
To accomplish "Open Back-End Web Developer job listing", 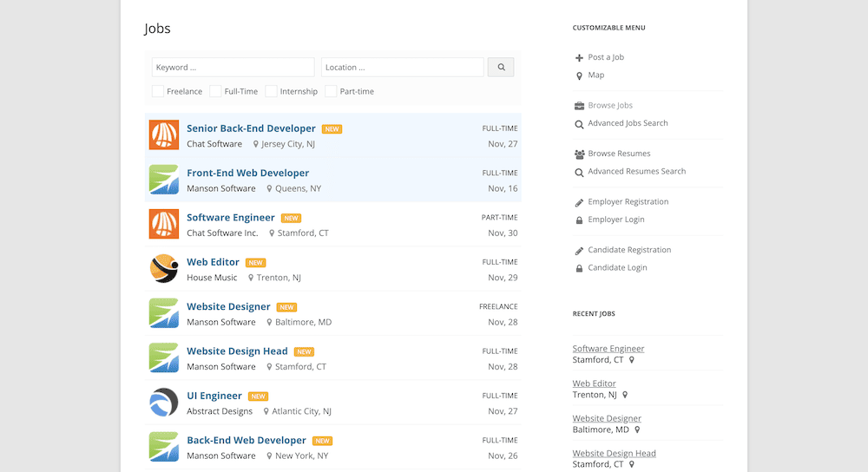I will pos(247,440).
